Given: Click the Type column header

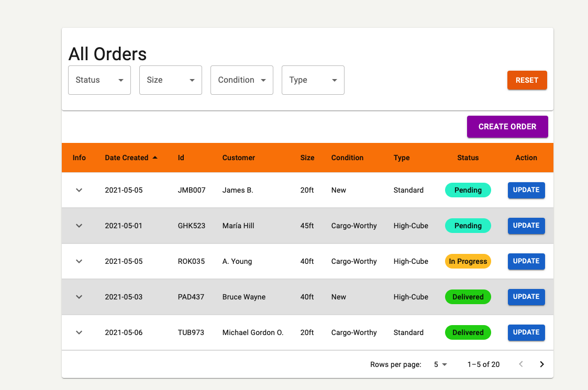Looking at the screenshot, I should tap(402, 158).
